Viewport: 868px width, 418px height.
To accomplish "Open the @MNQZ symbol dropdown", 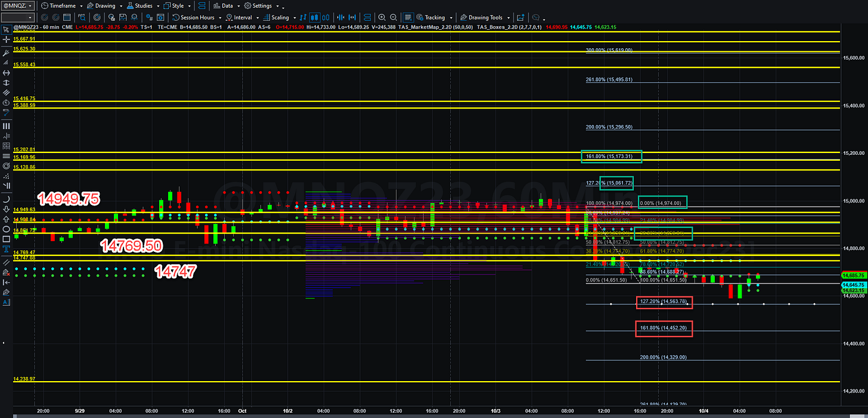I will [18, 5].
